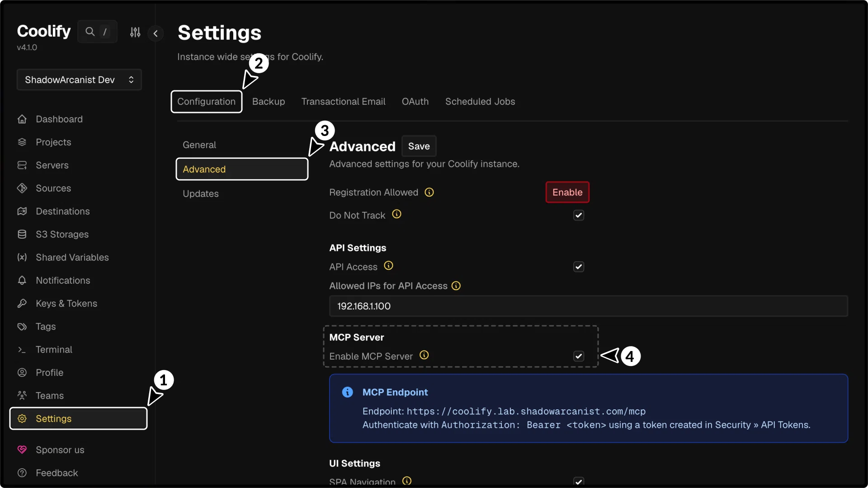Click the Notifications bell icon
The width and height of the screenshot is (868, 488).
22,281
